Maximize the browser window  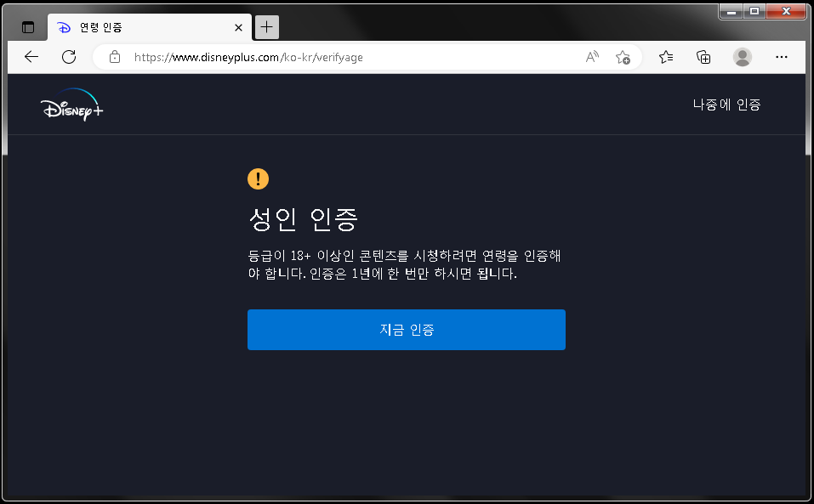[x=754, y=11]
